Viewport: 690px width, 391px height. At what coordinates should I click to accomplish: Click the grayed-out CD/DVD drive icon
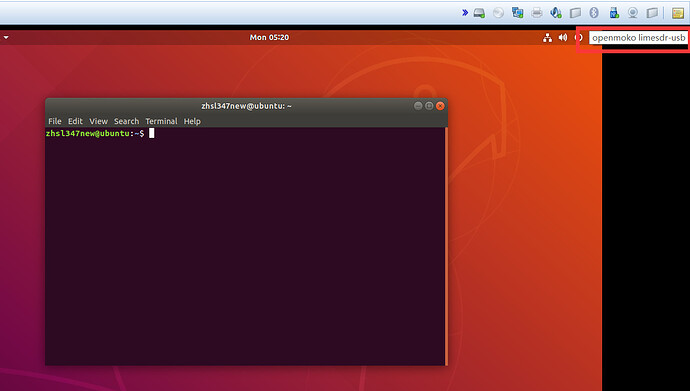point(498,13)
